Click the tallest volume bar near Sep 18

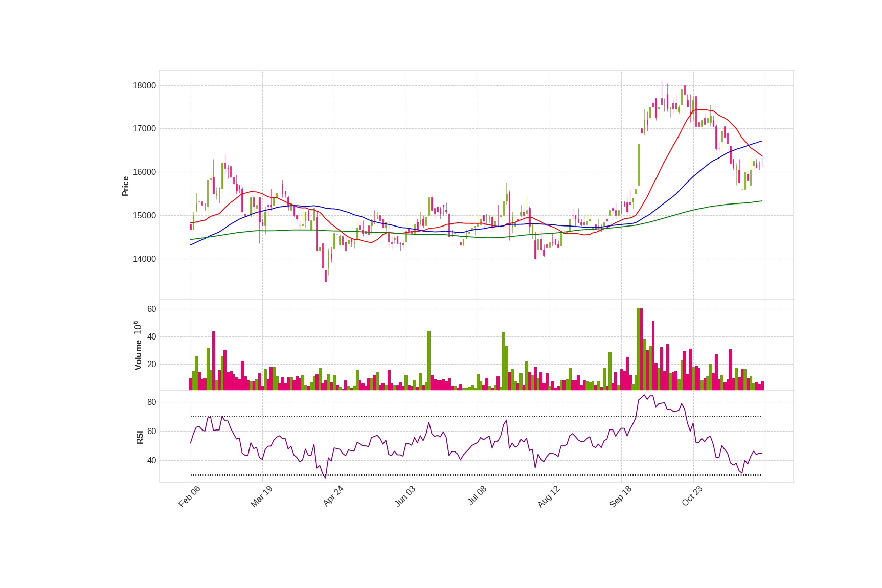click(639, 349)
